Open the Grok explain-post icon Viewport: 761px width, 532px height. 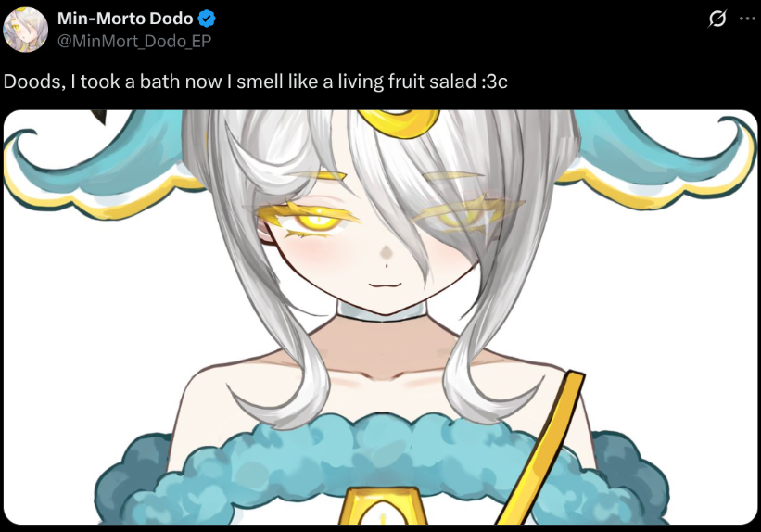pyautogui.click(x=717, y=19)
